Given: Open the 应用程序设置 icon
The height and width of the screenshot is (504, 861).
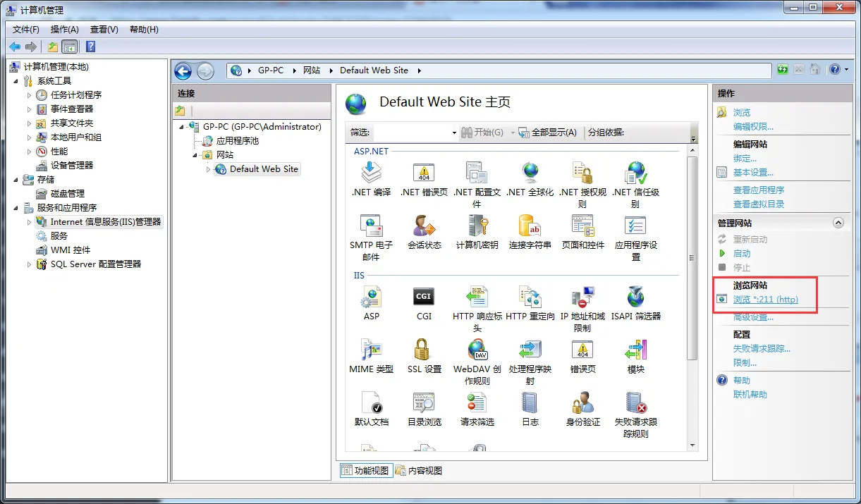Looking at the screenshot, I should pos(635,226).
